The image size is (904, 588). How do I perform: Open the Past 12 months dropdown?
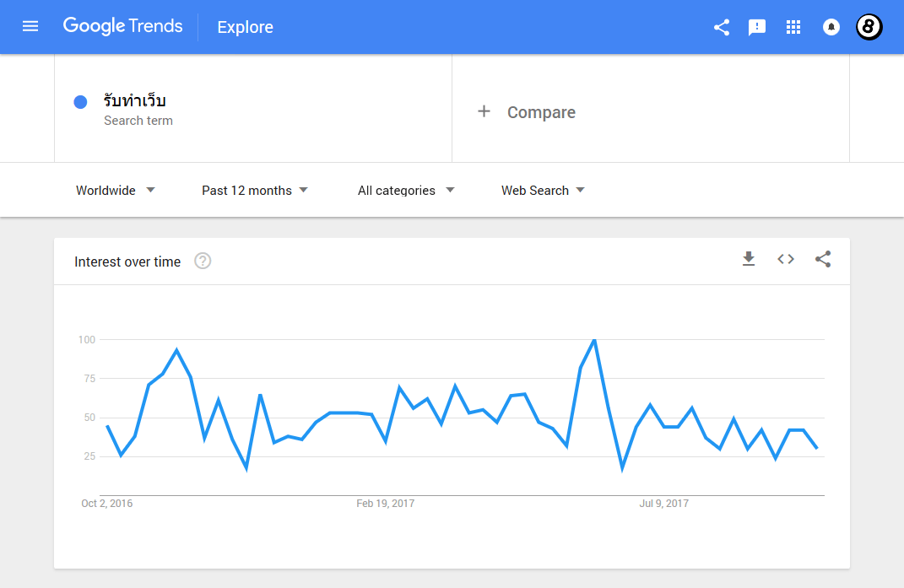pyautogui.click(x=255, y=191)
